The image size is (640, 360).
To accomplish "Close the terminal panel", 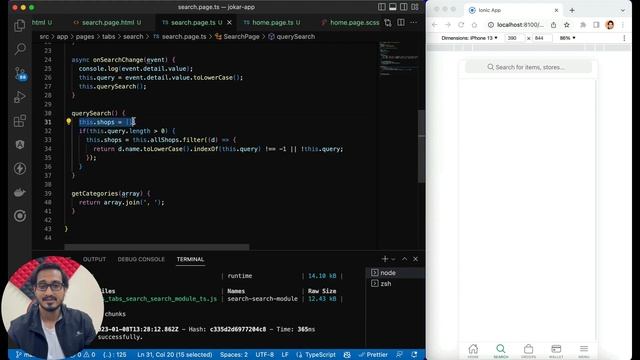I will click(416, 259).
